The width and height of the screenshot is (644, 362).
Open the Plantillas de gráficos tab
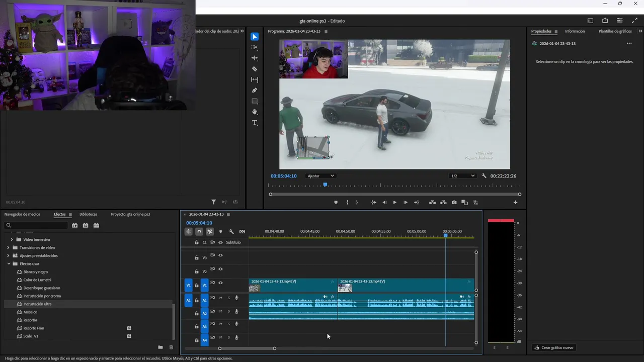point(615,31)
